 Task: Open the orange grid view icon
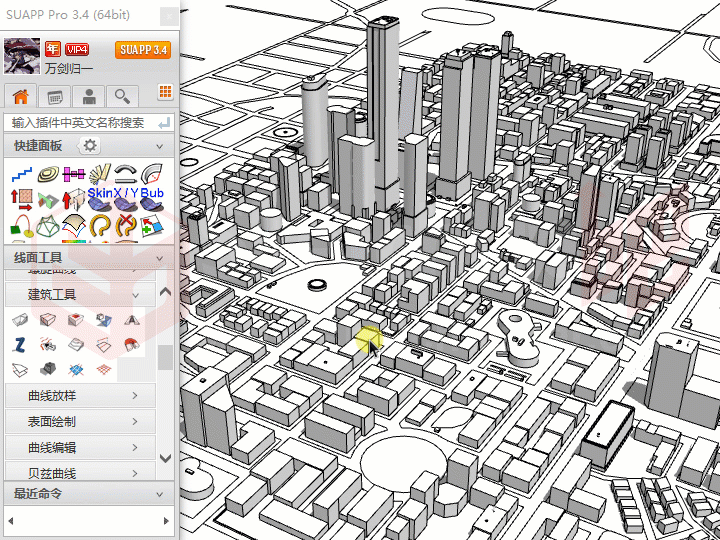point(166,92)
